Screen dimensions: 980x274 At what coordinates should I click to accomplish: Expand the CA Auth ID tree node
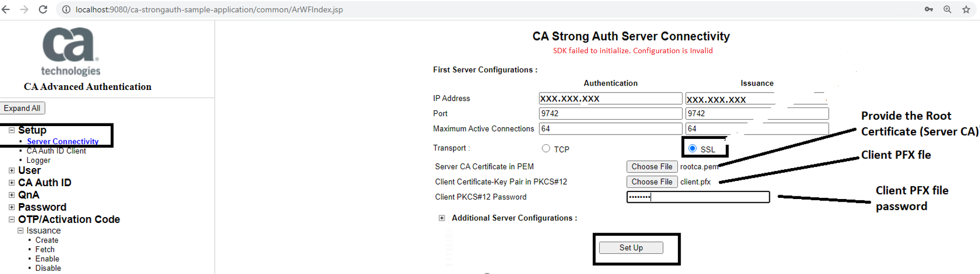coord(12,182)
